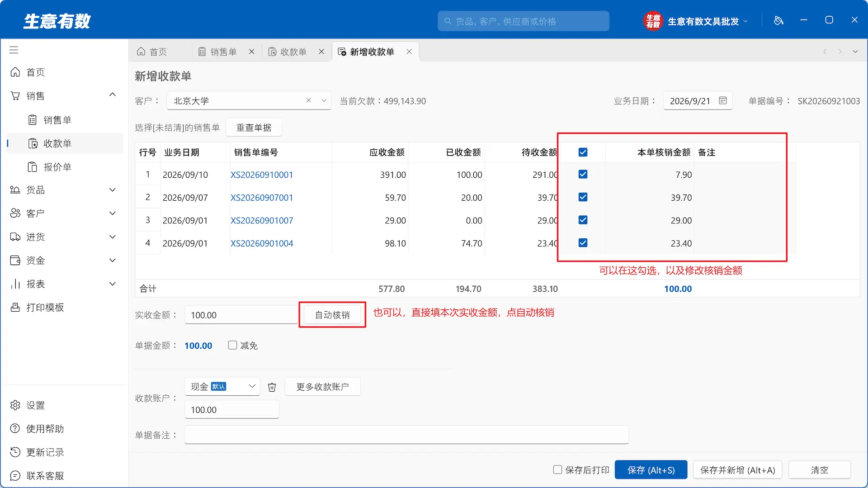Open the skin theme icon in title bar
The image size is (868, 488).
tap(778, 20)
